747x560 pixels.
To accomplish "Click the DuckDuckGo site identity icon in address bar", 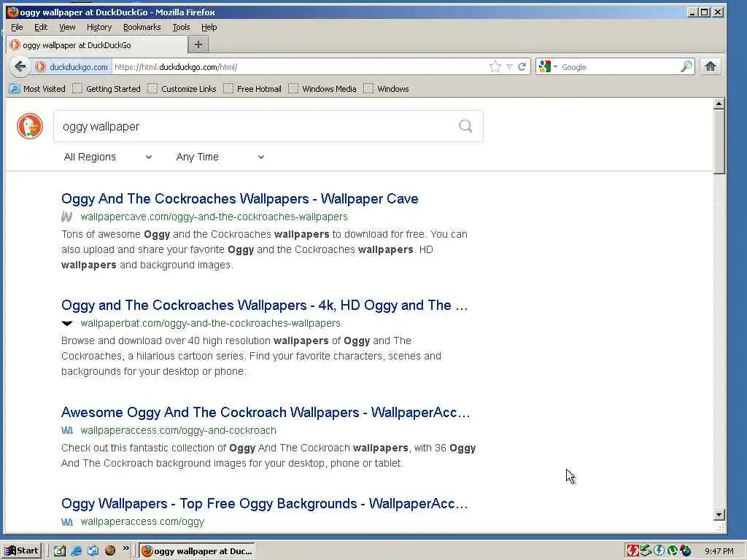I will pos(41,67).
